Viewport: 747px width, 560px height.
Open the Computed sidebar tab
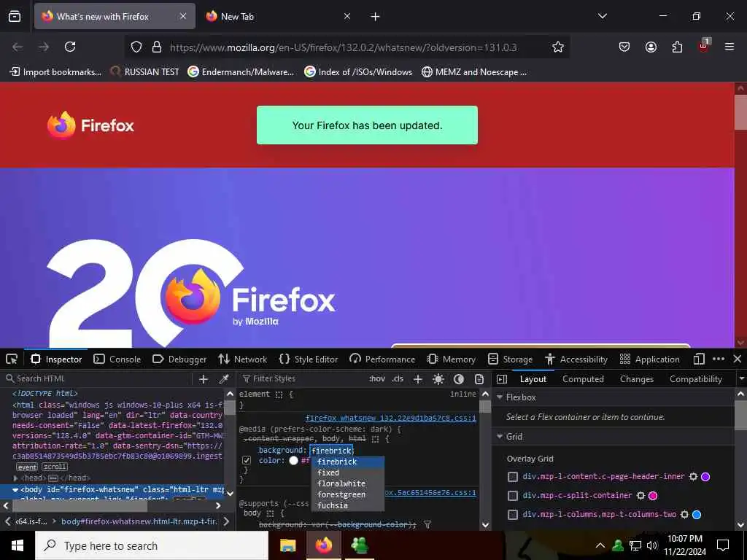pos(583,379)
